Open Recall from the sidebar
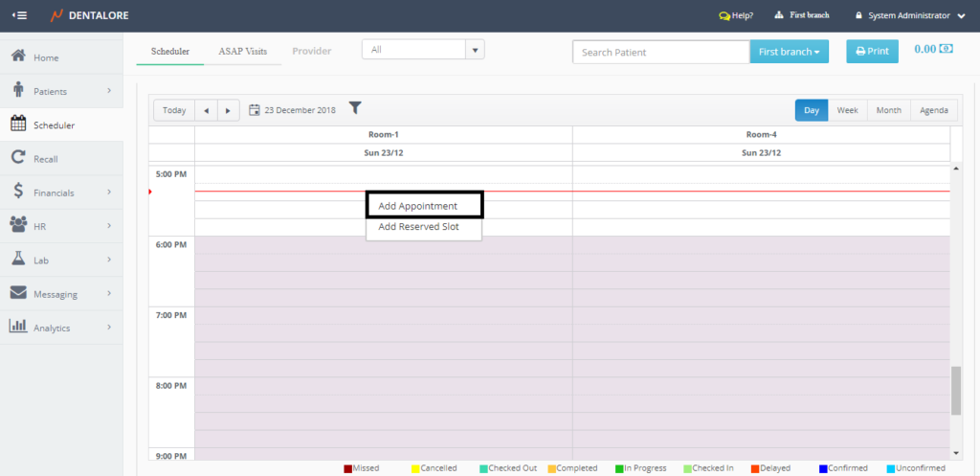Image resolution: width=980 pixels, height=476 pixels. [46, 159]
